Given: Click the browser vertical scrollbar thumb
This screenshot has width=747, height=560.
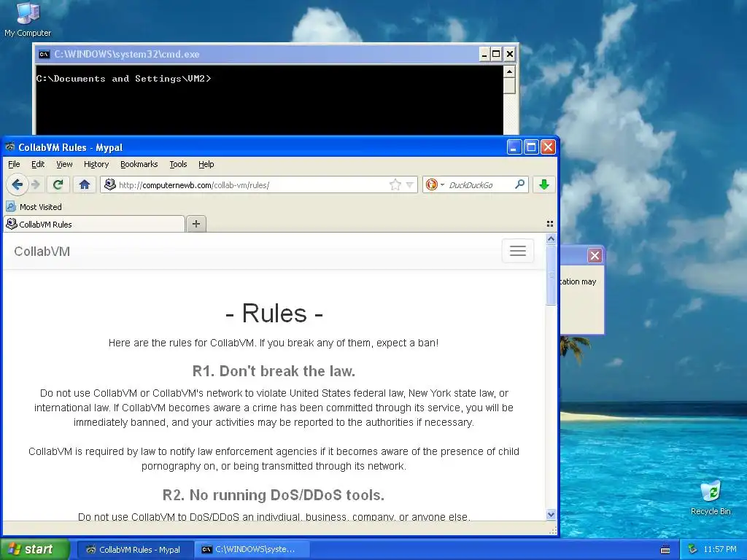Looking at the screenshot, I should coord(551,275).
